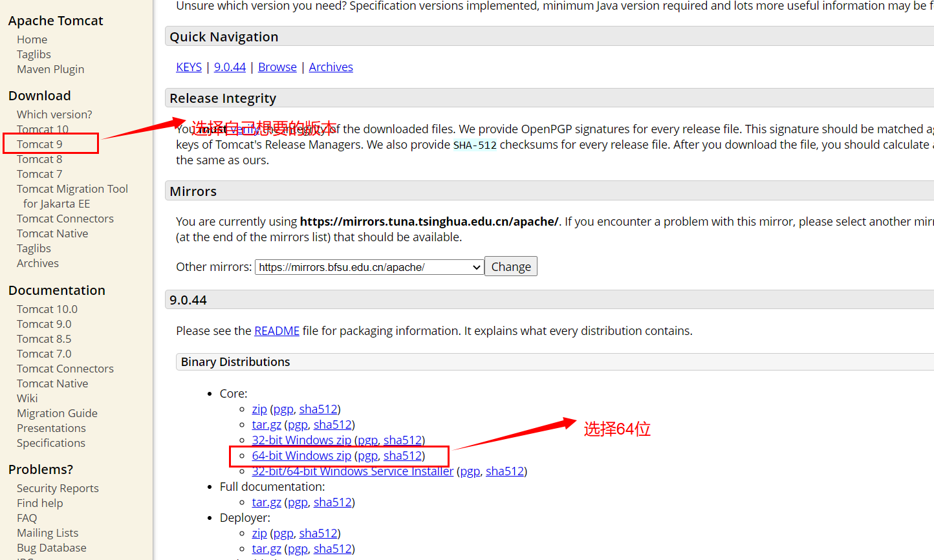The width and height of the screenshot is (934, 560).
Task: Download the 64-bit Windows zip
Action: pyautogui.click(x=301, y=456)
